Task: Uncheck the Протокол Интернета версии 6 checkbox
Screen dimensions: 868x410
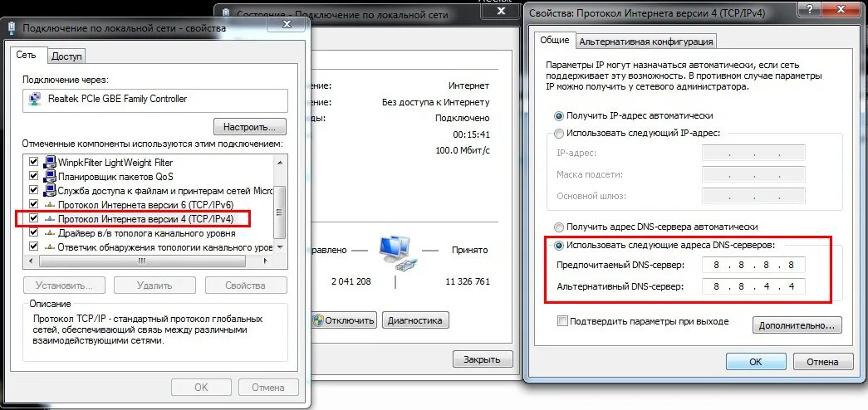Action: (34, 204)
